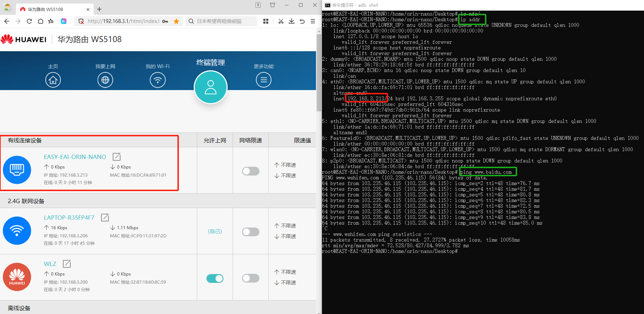Click the 网络限速 column header
Image resolution: width=644 pixels, height=314 pixels.
pos(251,140)
